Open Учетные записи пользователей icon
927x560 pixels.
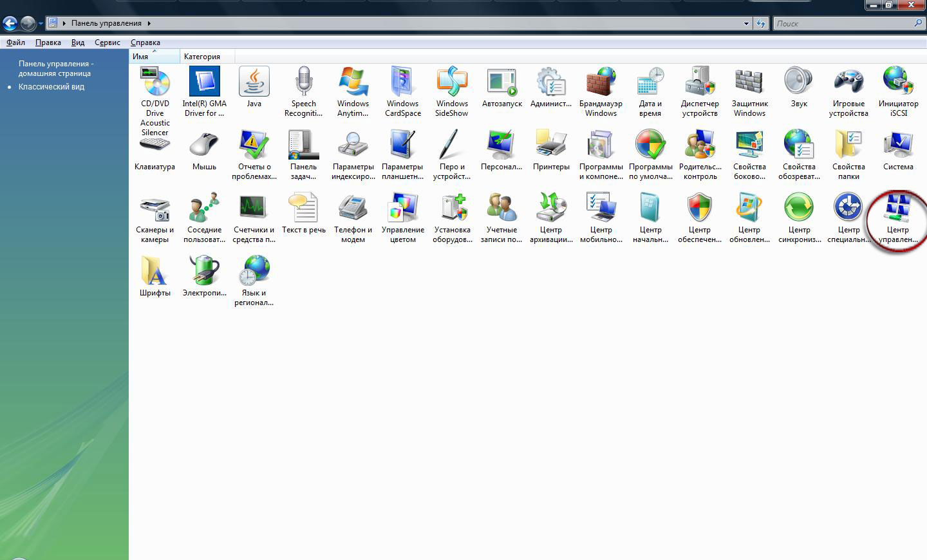click(502, 207)
